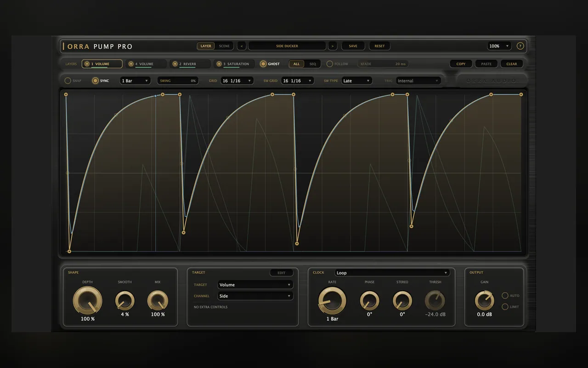Enable the Limit output radio

(505, 307)
